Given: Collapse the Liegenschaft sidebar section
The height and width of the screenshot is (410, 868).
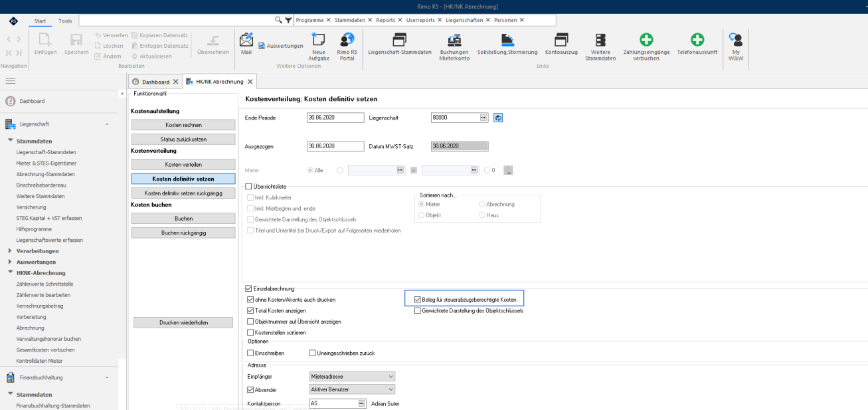Looking at the screenshot, I should coord(107,124).
